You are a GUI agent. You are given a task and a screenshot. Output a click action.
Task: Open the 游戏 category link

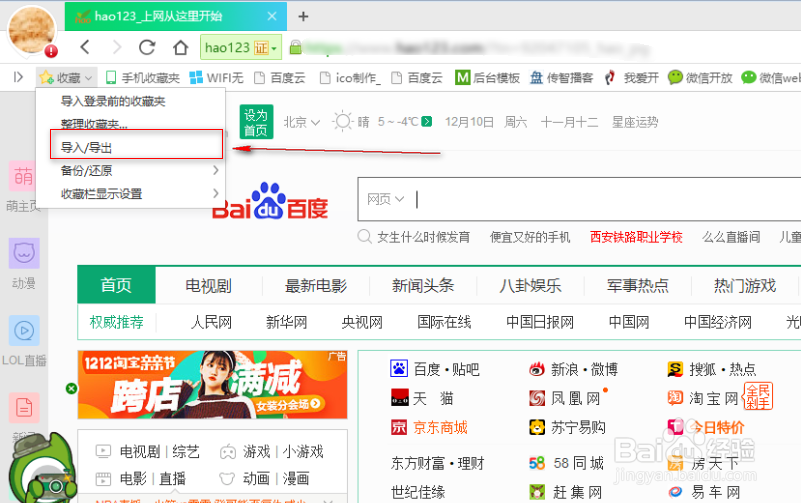click(x=256, y=451)
